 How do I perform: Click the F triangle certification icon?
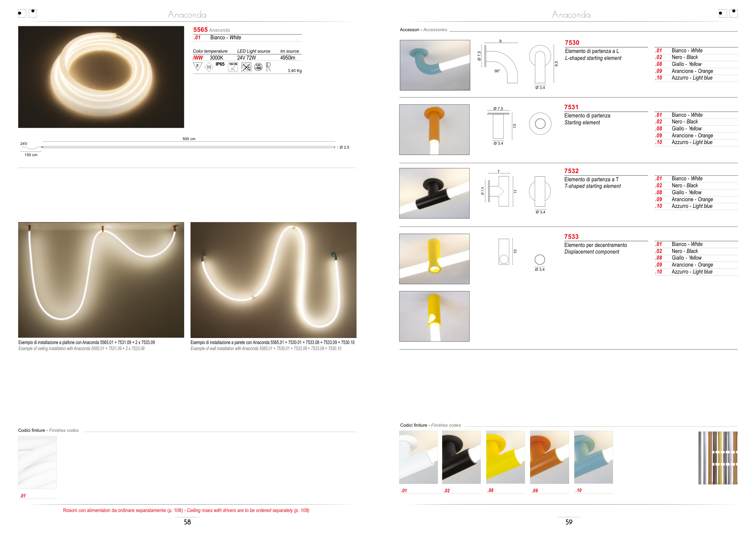[197, 67]
